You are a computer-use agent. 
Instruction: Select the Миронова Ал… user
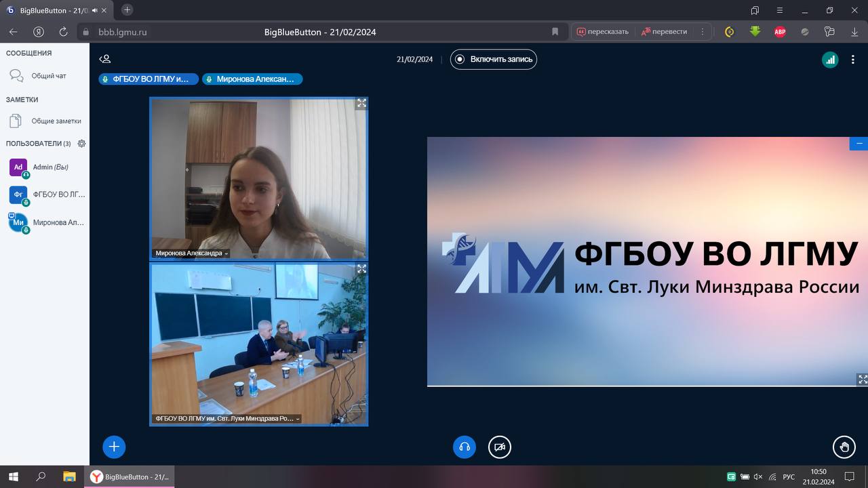45,222
